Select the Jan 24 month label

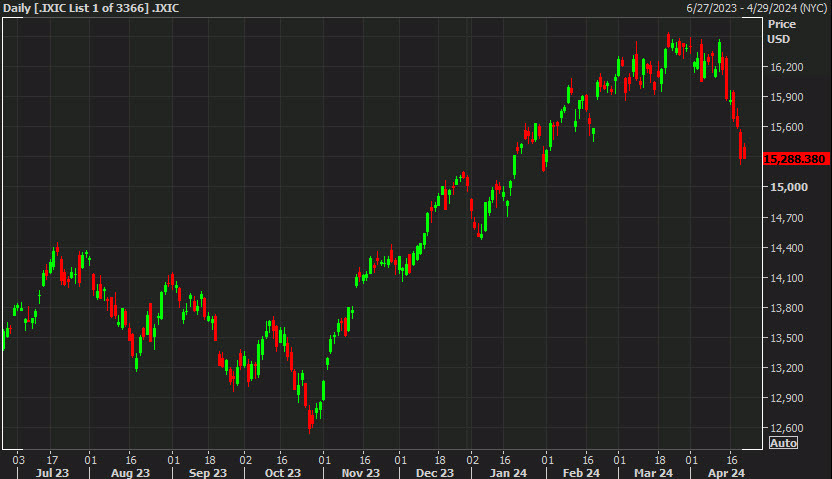508,473
